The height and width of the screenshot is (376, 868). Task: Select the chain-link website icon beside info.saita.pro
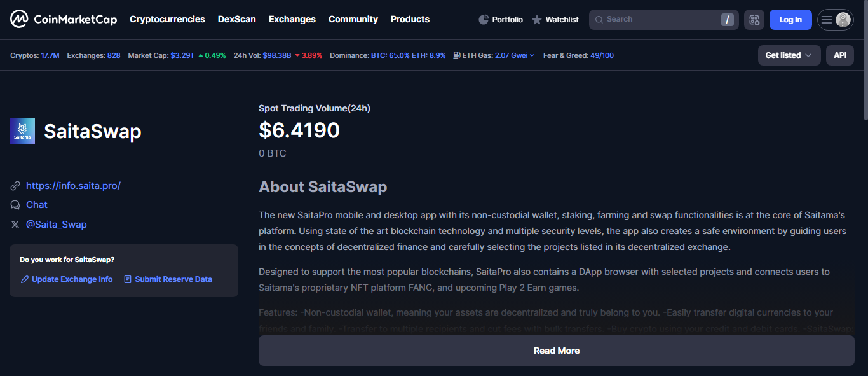point(15,185)
